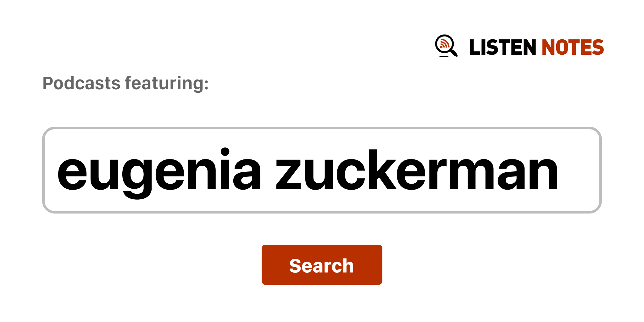Click the white Search text on the button
The image size is (644, 322).
(321, 266)
